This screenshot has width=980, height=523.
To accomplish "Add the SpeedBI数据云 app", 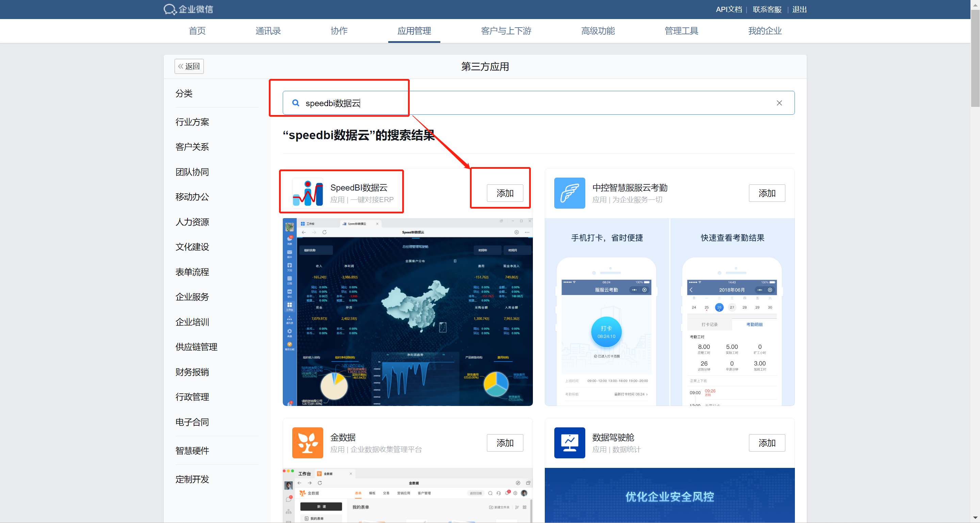I will click(x=505, y=193).
